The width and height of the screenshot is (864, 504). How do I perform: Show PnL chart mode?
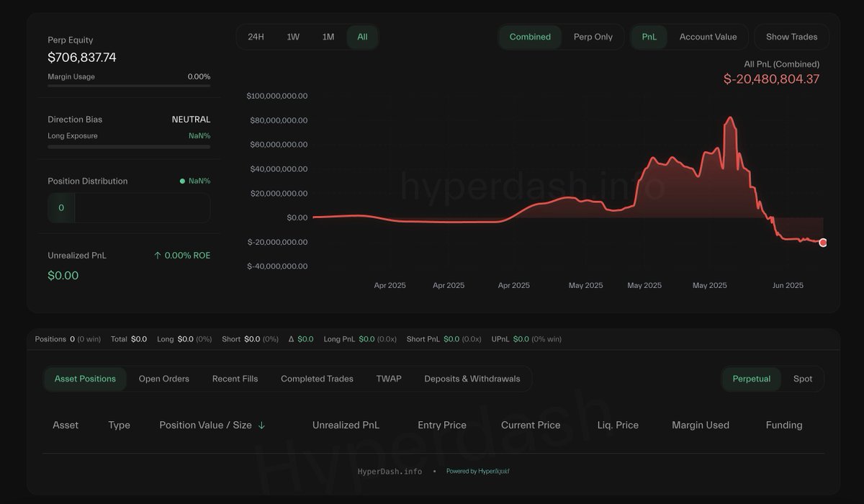pyautogui.click(x=649, y=37)
